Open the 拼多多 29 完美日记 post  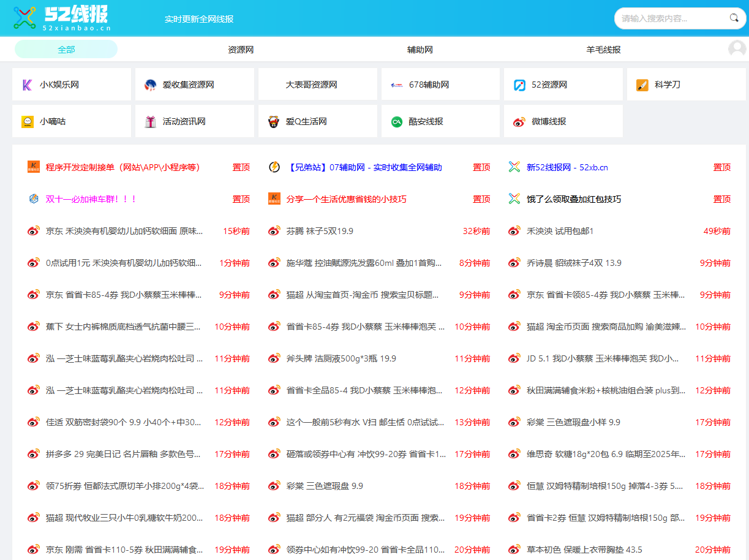pos(124,454)
